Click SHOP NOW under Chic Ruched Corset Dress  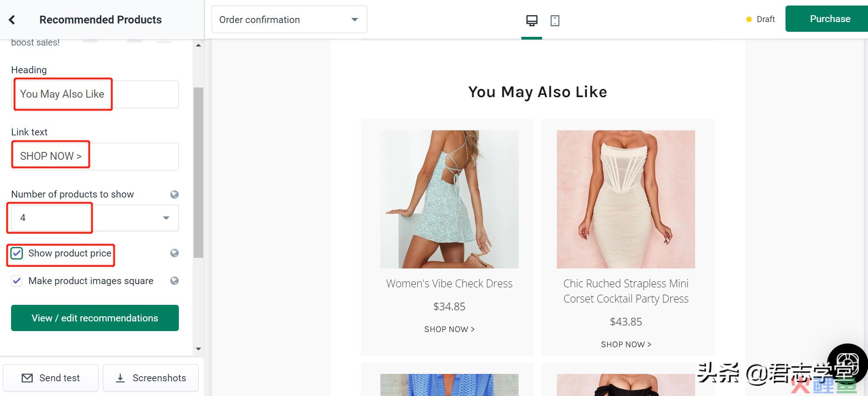coord(626,344)
